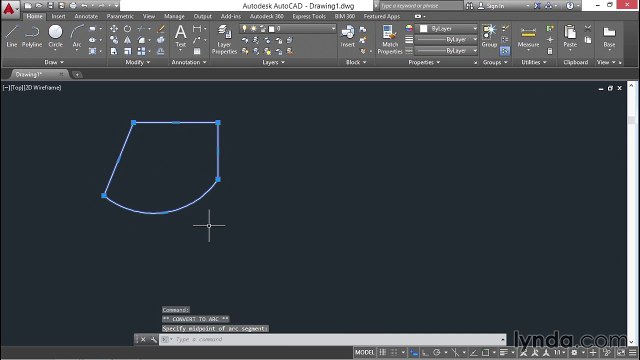Select the Arc tool
Viewport: 640px width, 360px height.
(77, 37)
